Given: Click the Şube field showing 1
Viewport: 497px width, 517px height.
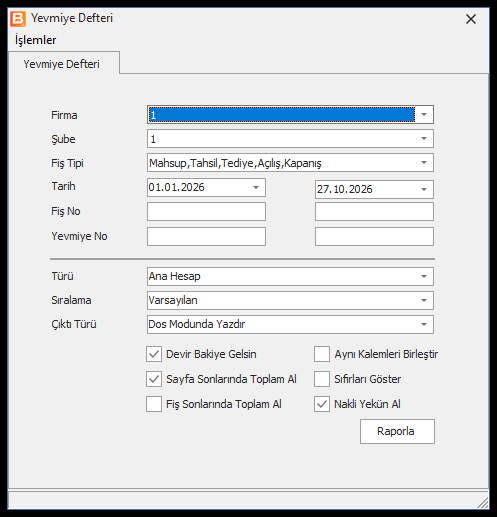Looking at the screenshot, I should (290, 139).
